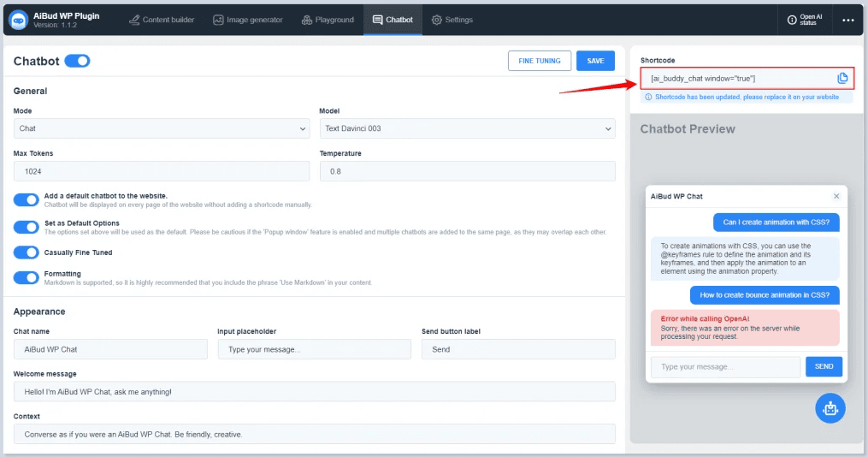
Task: Click the Send button label field
Action: [x=518, y=349]
